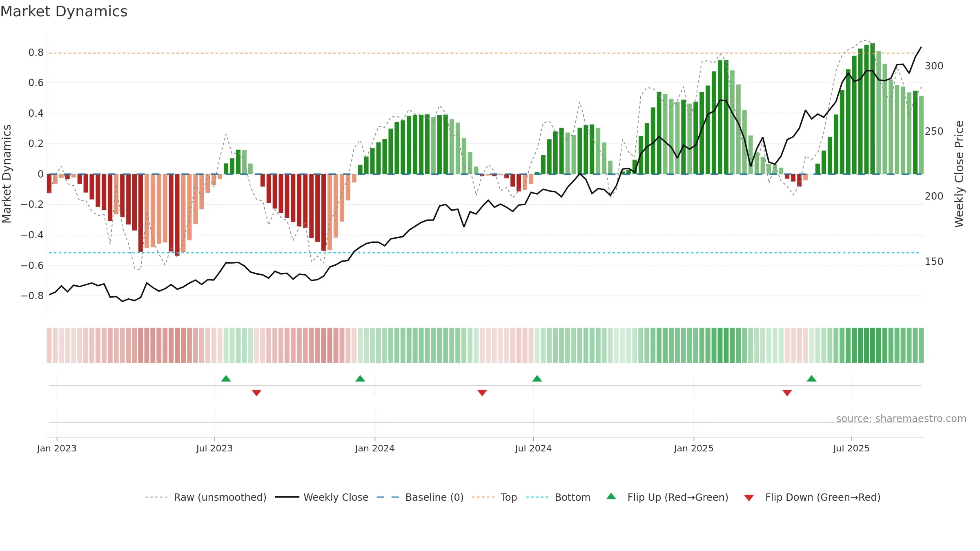The image size is (980, 551).
Task: Click the Jul 2023 axis label
Action: (x=214, y=448)
